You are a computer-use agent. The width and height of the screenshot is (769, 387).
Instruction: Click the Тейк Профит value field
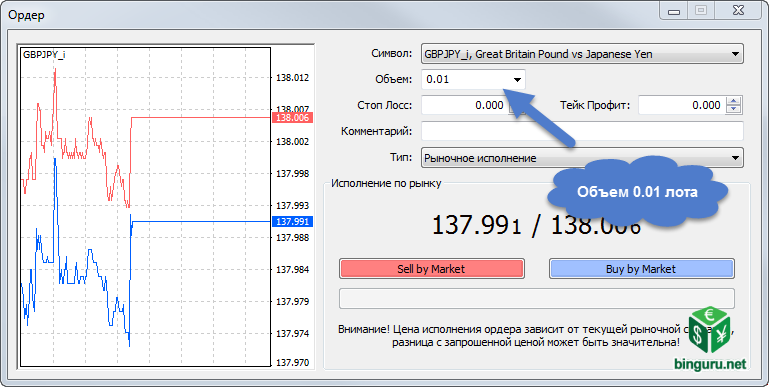pos(681,105)
